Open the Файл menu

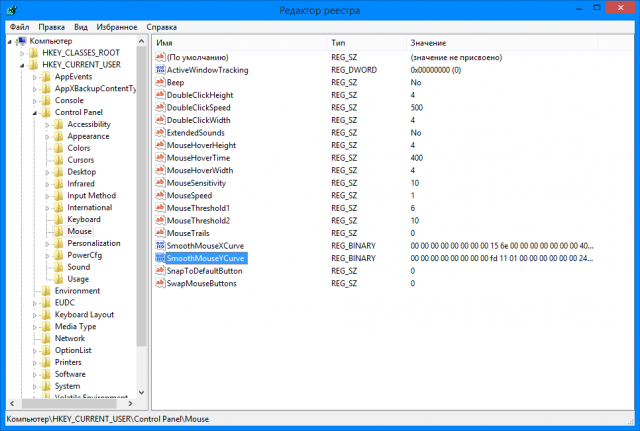[19, 27]
